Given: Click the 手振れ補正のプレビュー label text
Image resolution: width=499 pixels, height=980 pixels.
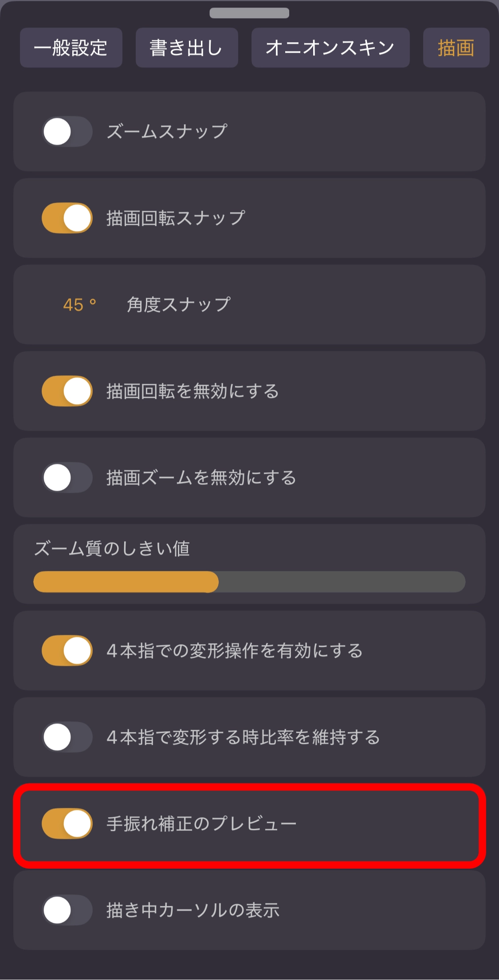Looking at the screenshot, I should (x=201, y=824).
